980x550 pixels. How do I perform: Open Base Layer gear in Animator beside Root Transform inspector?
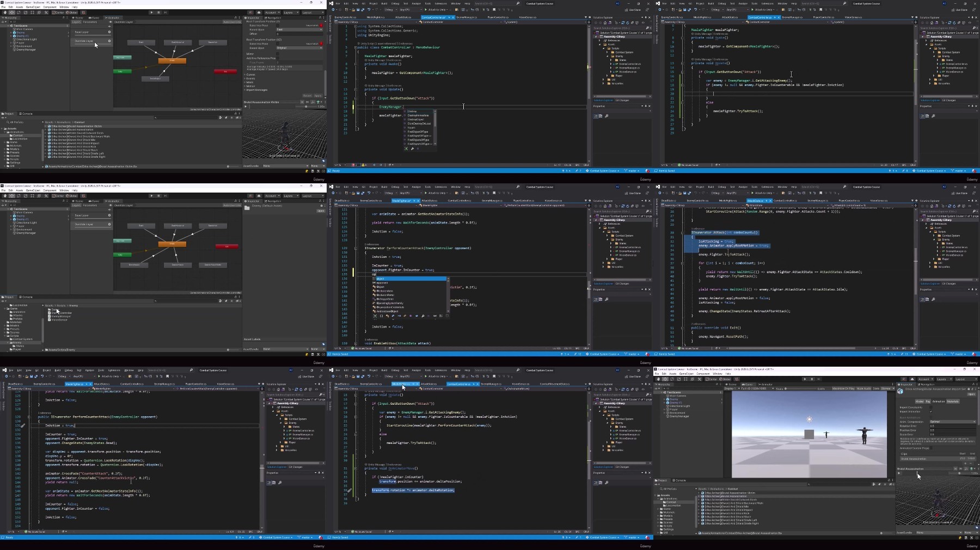tap(109, 32)
